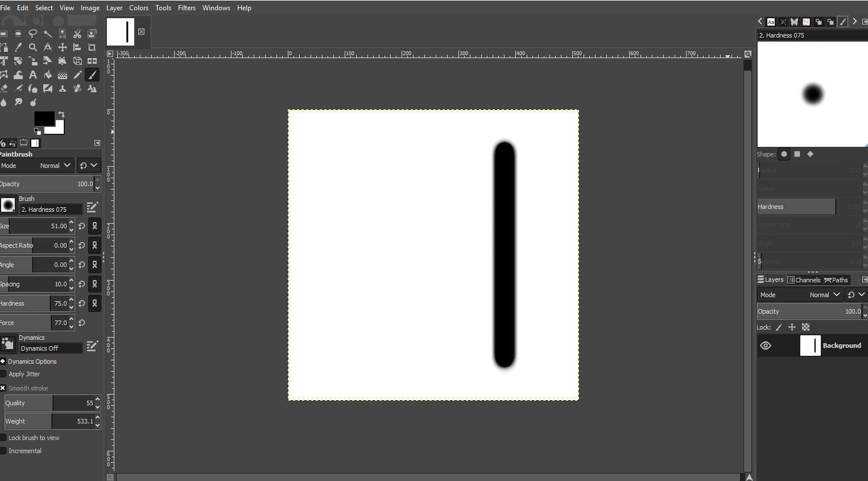Open the paint mode group switcher

(x=89, y=166)
